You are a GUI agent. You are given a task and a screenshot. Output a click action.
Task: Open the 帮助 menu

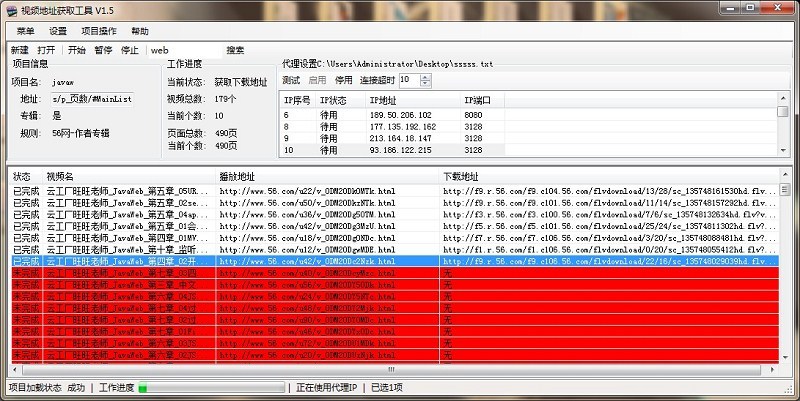point(140,31)
